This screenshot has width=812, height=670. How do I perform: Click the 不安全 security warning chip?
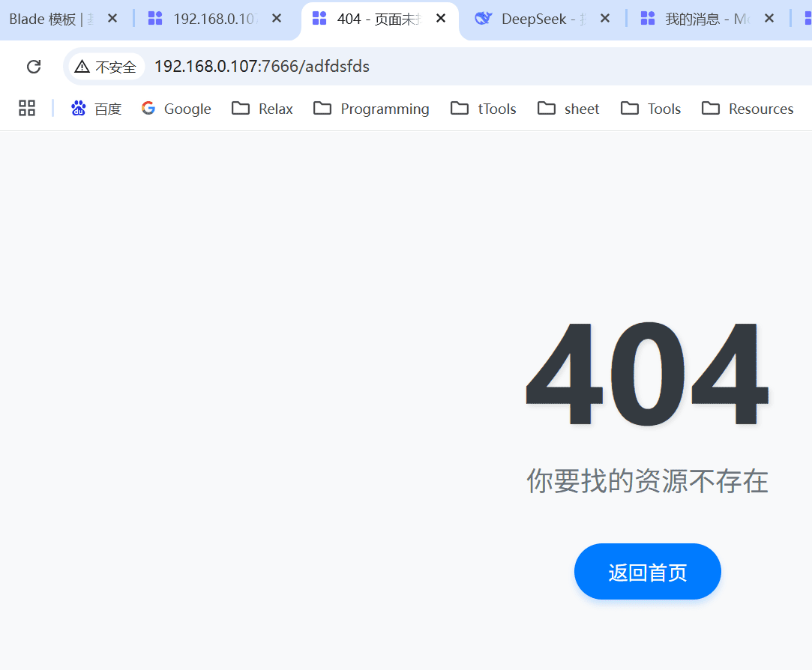click(x=106, y=67)
